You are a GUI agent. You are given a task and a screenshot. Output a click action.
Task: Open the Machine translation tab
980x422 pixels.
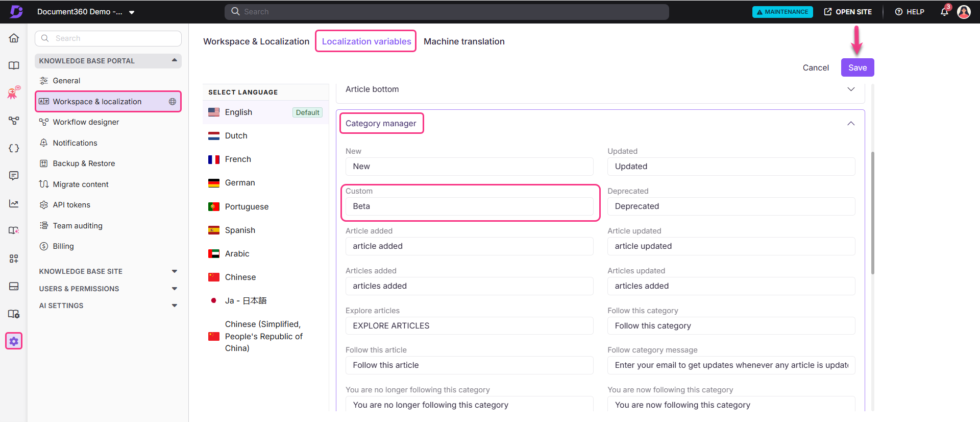pos(464,41)
